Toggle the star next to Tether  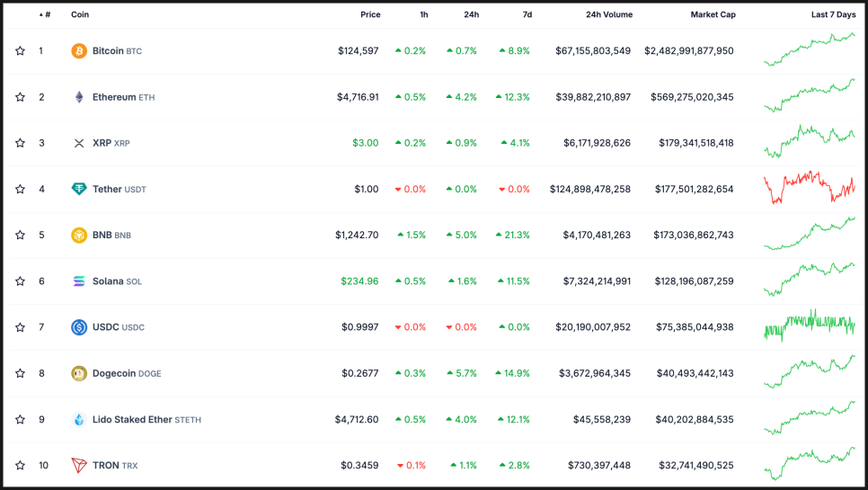click(x=20, y=189)
